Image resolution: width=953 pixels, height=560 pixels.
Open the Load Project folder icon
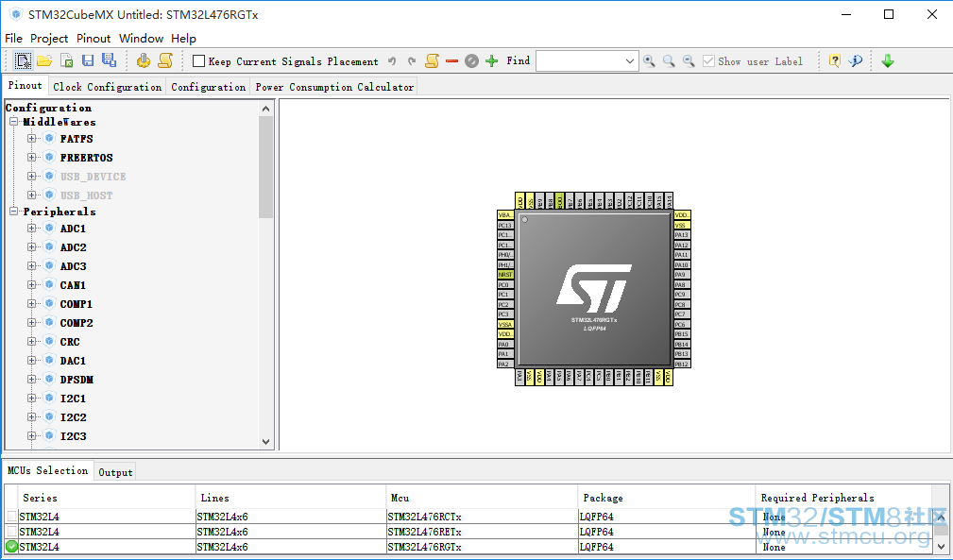pyautogui.click(x=44, y=60)
